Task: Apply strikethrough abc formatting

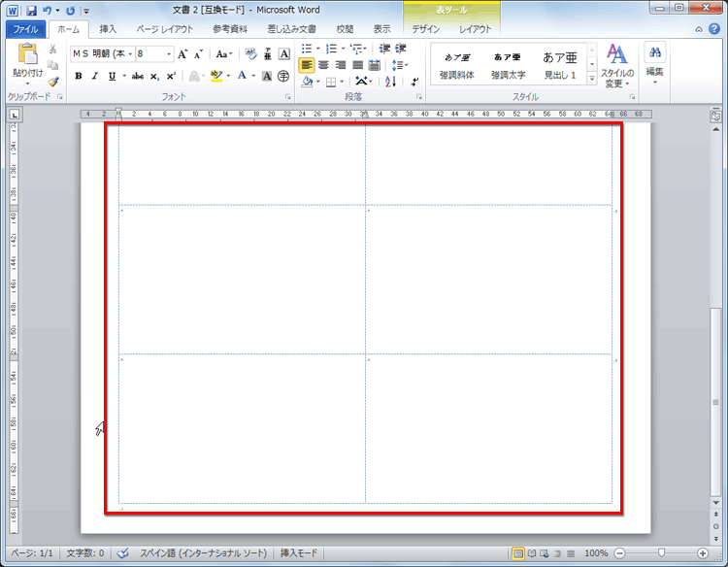Action: click(x=138, y=76)
